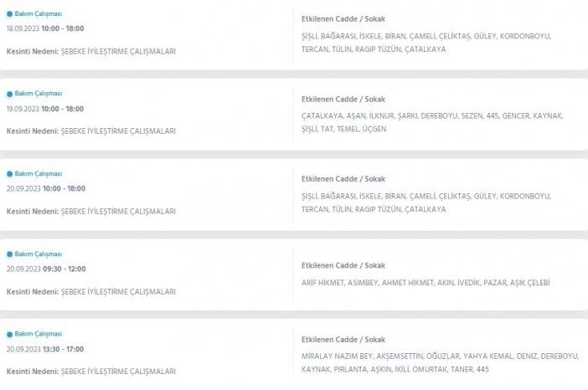This screenshot has width=588, height=390.
Task: Click the 20.09.2023 09:30 - 12:00 time text
Action: (x=45, y=269)
